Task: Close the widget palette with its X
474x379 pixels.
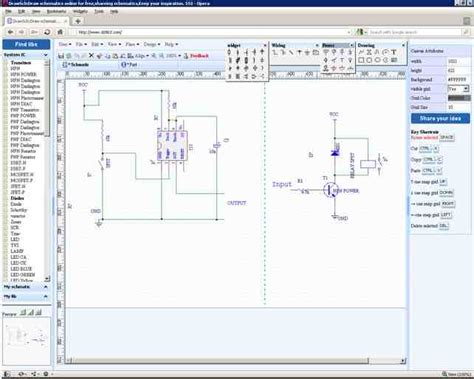Action: coord(265,45)
